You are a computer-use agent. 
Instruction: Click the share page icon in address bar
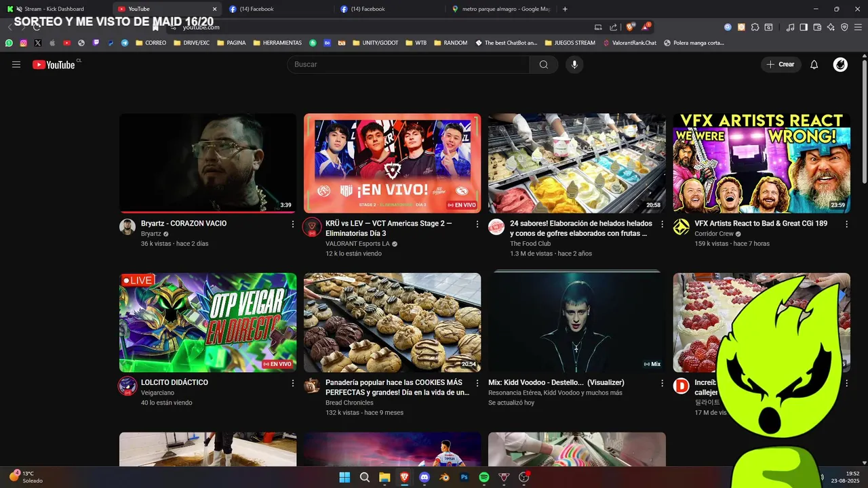613,27
